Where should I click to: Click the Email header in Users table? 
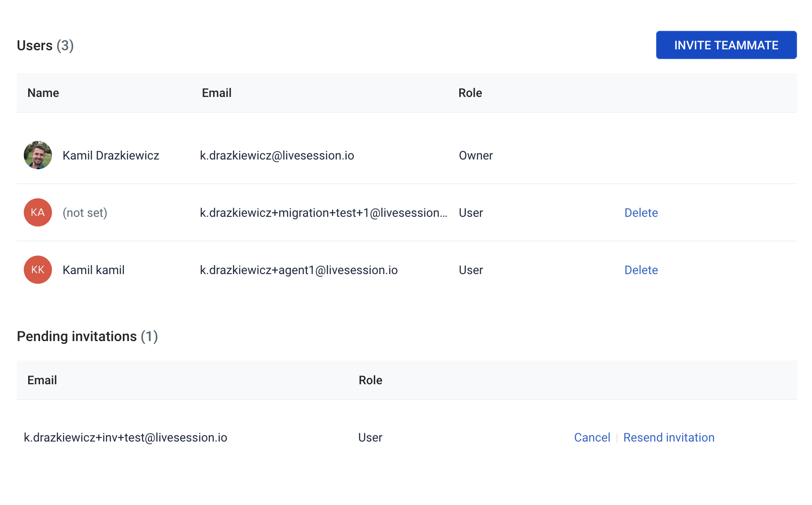(217, 93)
